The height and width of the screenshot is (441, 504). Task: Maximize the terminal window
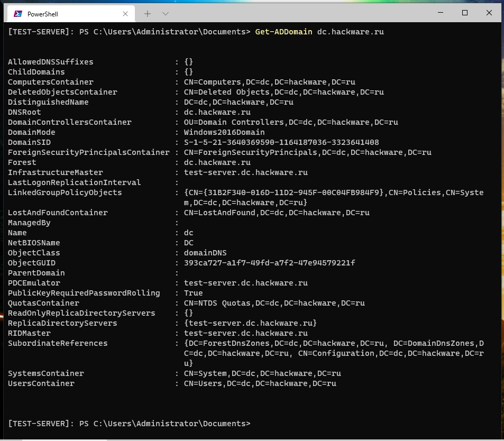465,13
